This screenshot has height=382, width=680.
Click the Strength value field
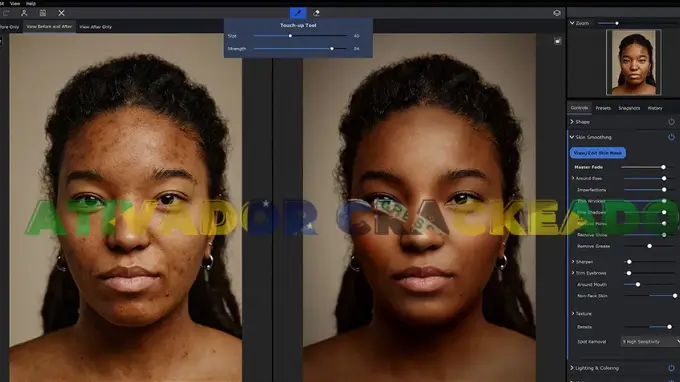tap(356, 49)
